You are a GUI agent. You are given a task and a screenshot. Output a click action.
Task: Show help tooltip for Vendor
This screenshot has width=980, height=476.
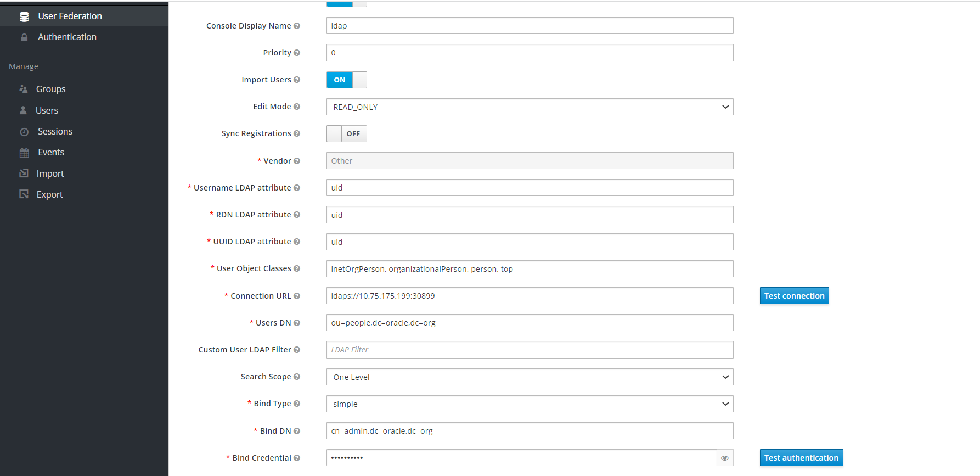pos(297,161)
